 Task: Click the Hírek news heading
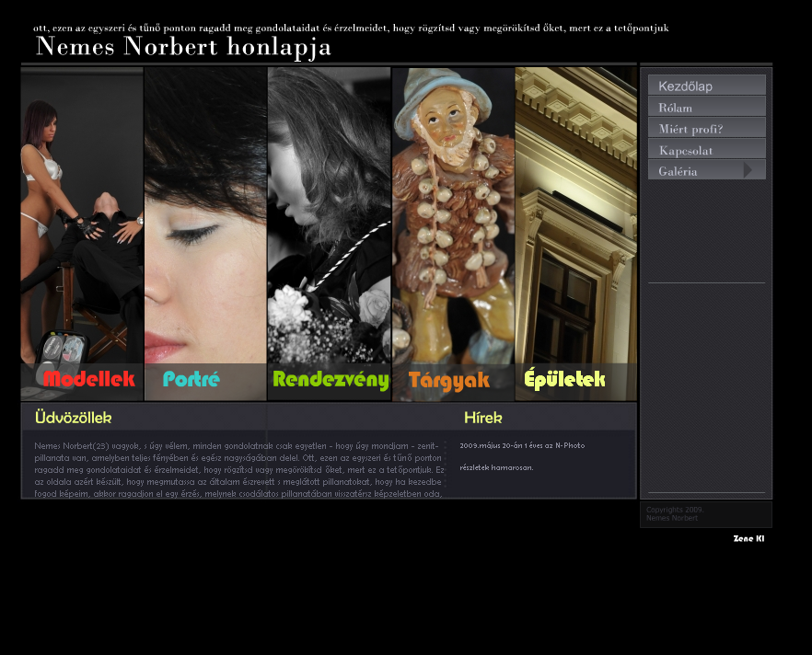(x=482, y=418)
